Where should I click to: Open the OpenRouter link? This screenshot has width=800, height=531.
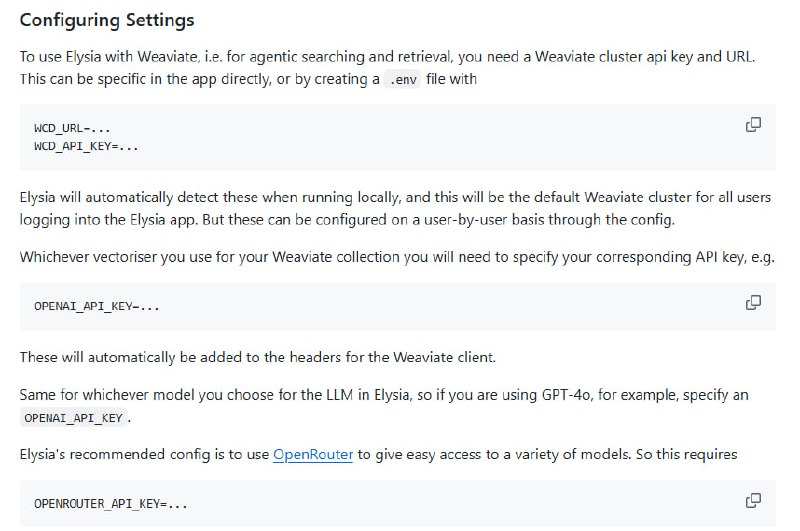click(x=312, y=454)
